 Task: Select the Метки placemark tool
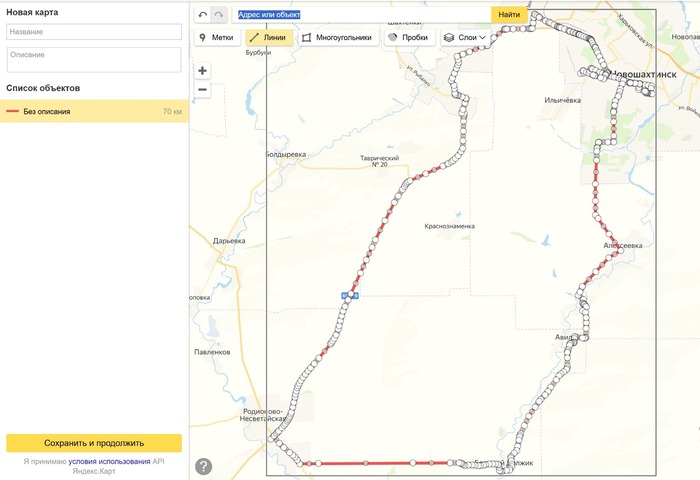click(217, 38)
